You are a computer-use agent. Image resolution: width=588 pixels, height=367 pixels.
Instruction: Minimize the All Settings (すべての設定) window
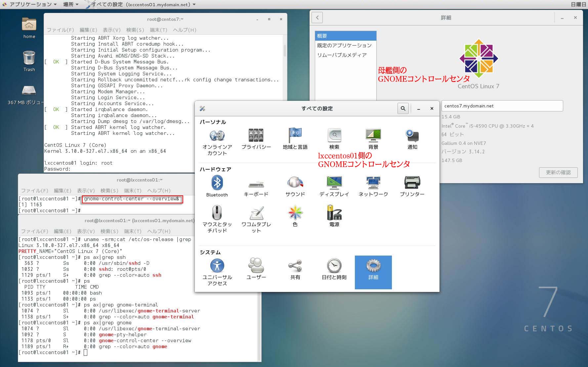[x=419, y=108]
